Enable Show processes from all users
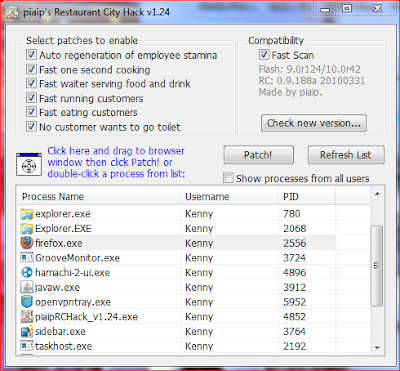Screen dimensions: 400x371 [228, 178]
